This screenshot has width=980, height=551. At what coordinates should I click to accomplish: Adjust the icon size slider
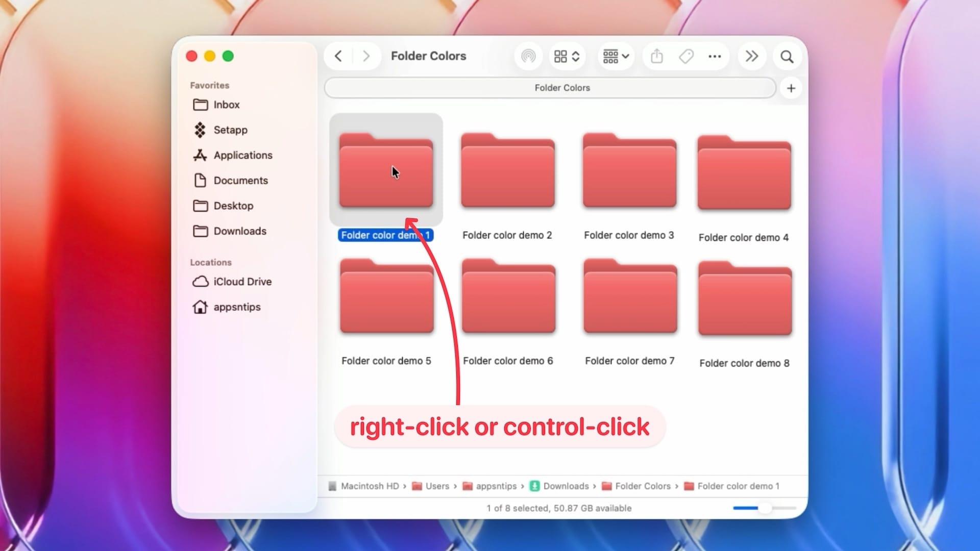(x=765, y=508)
